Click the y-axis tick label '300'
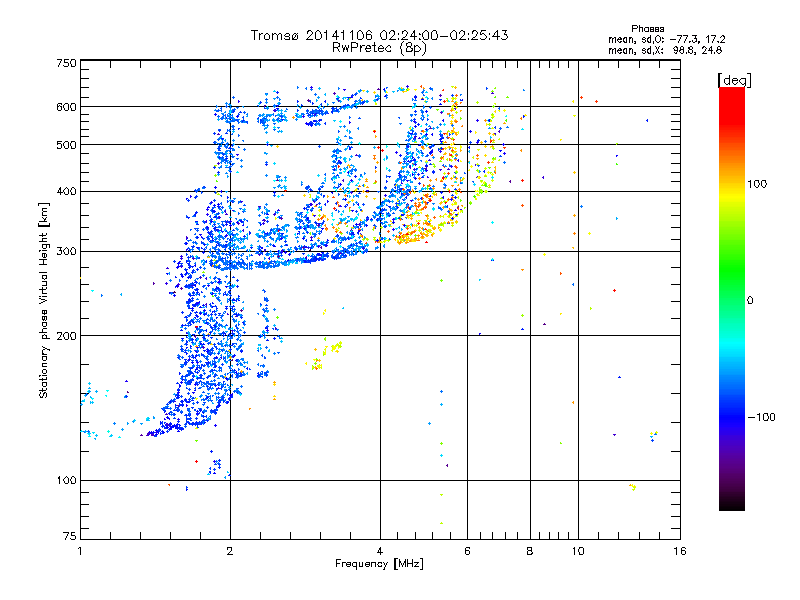The image size is (800, 600). (x=67, y=252)
